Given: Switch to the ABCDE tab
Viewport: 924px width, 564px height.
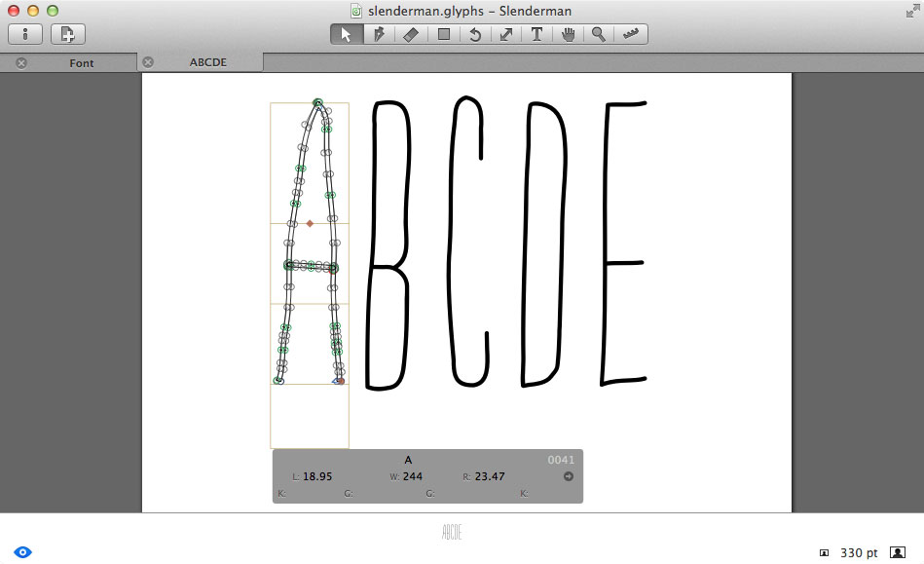Looking at the screenshot, I should 208,62.
